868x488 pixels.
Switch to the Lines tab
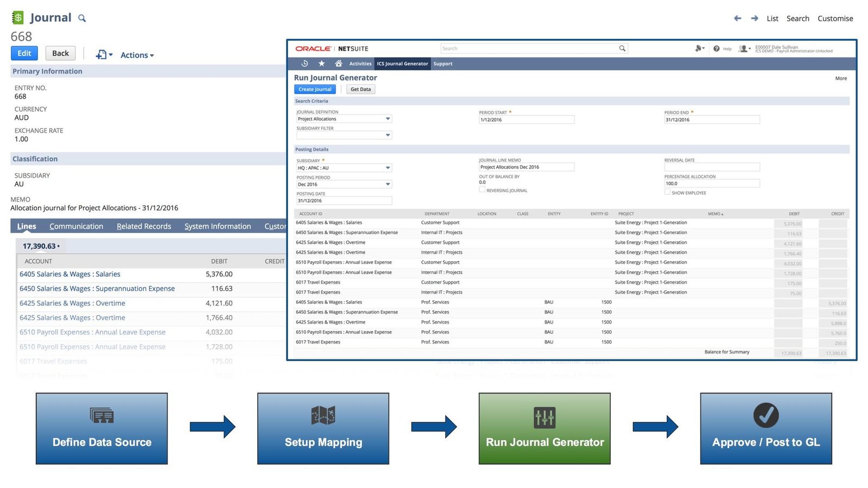click(27, 227)
